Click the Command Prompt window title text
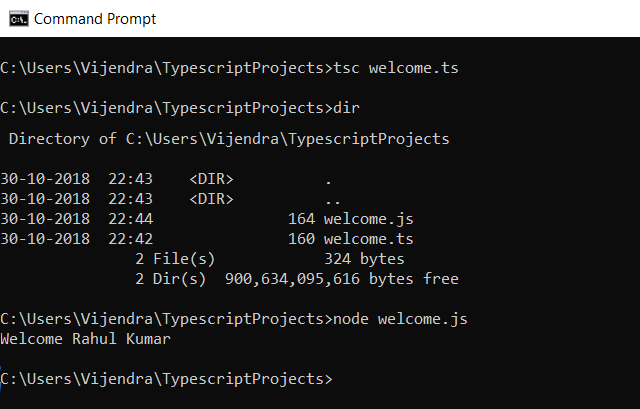Screen dimensions: 640x409 95,18
